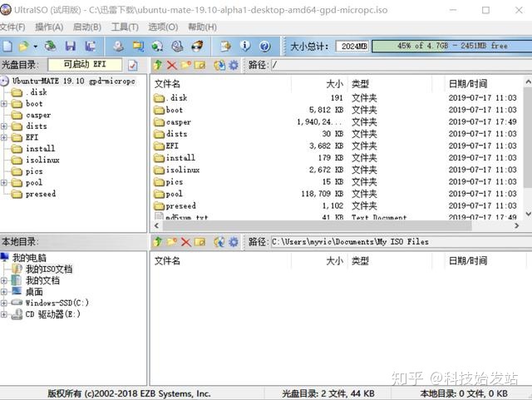This screenshot has width=532, height=400.
Task: Open the 文件(F) menu
Action: [x=12, y=27]
